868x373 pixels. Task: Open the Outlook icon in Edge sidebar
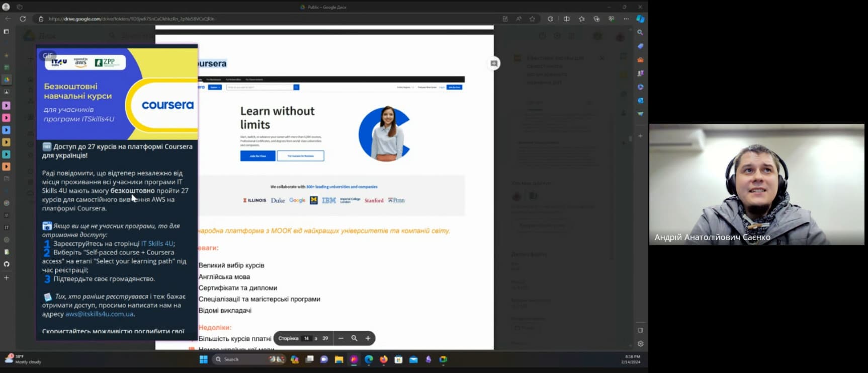[x=640, y=100]
